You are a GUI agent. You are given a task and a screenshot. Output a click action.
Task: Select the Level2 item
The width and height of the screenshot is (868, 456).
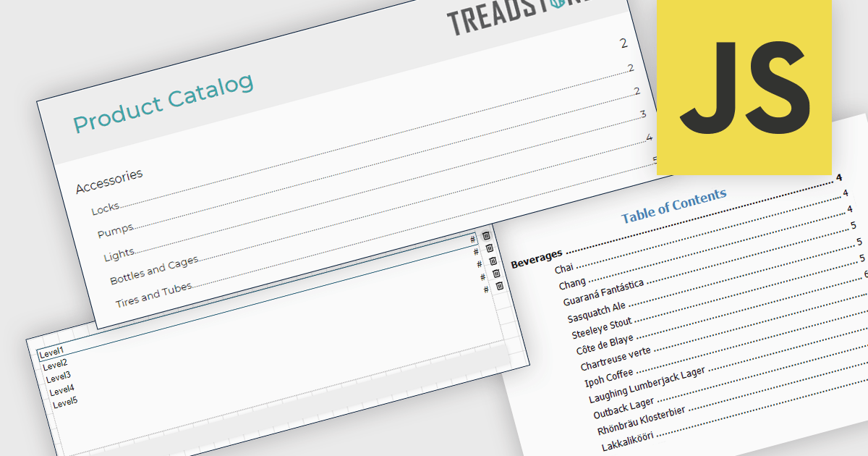point(54,365)
